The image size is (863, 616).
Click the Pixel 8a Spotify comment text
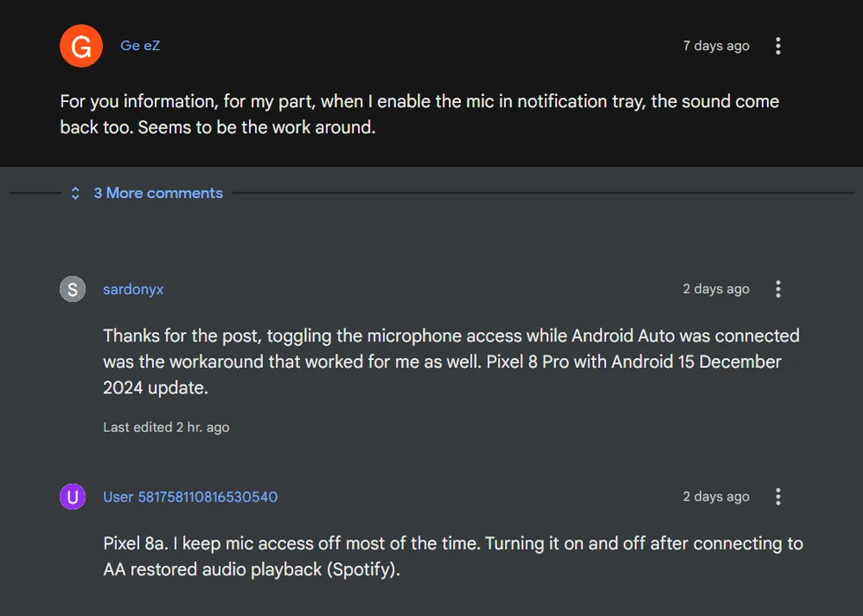pos(453,556)
